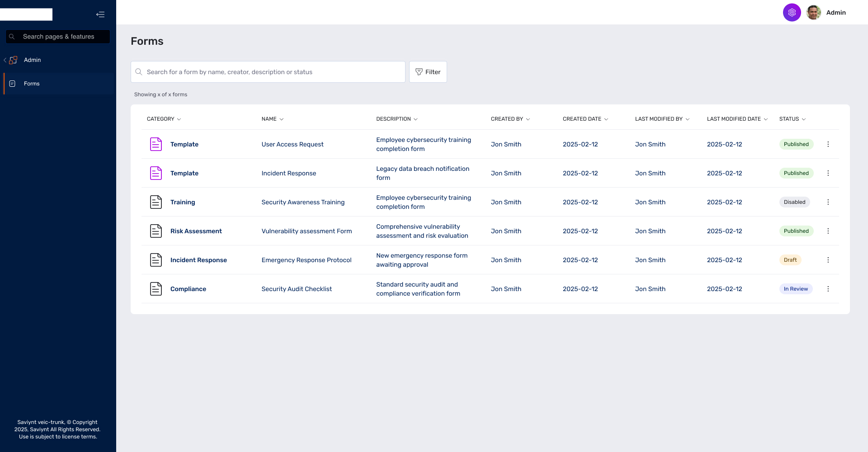The width and height of the screenshot is (868, 452).
Task: Open the Incident Response template form name
Action: coord(288,173)
